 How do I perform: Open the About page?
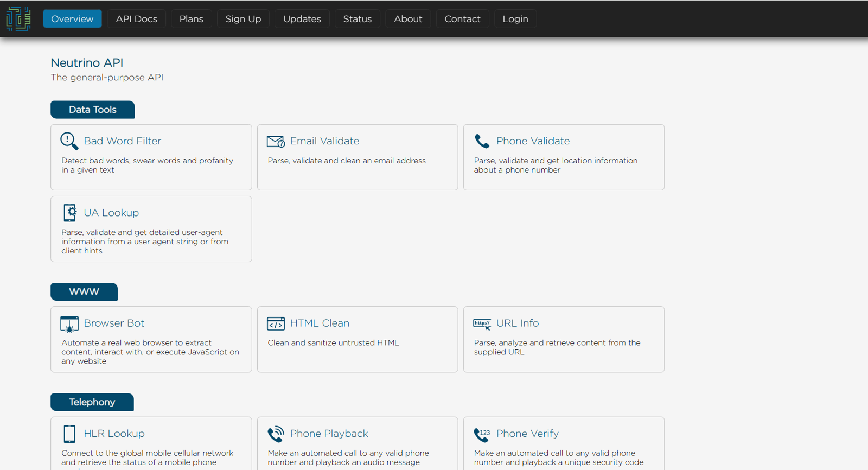pyautogui.click(x=408, y=18)
